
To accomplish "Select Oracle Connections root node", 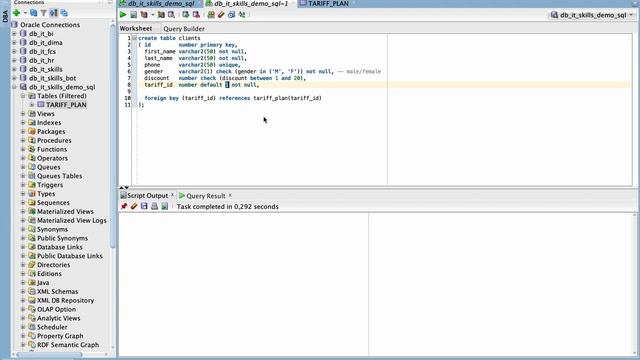I will coord(50,25).
